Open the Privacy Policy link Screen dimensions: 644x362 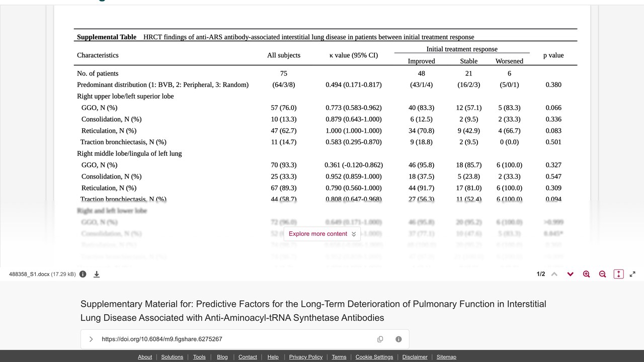(306, 357)
